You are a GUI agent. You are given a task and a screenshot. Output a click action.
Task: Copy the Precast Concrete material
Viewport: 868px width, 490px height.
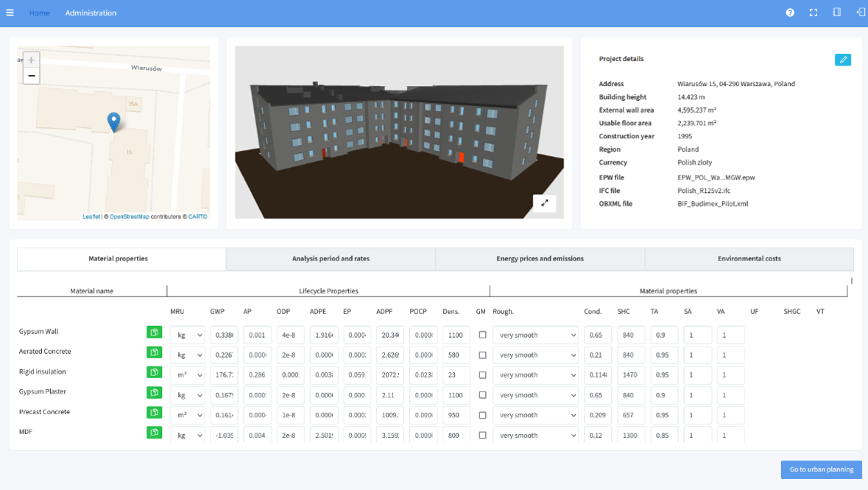[155, 412]
